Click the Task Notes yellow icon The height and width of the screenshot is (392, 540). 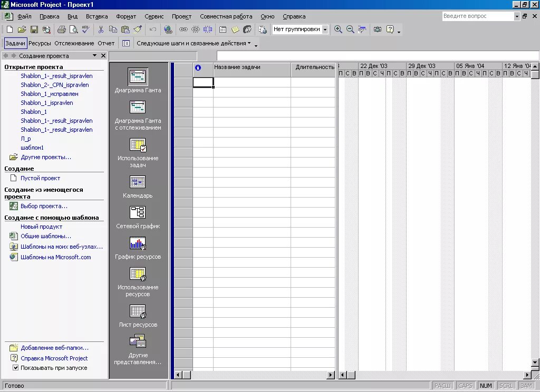[x=235, y=30]
